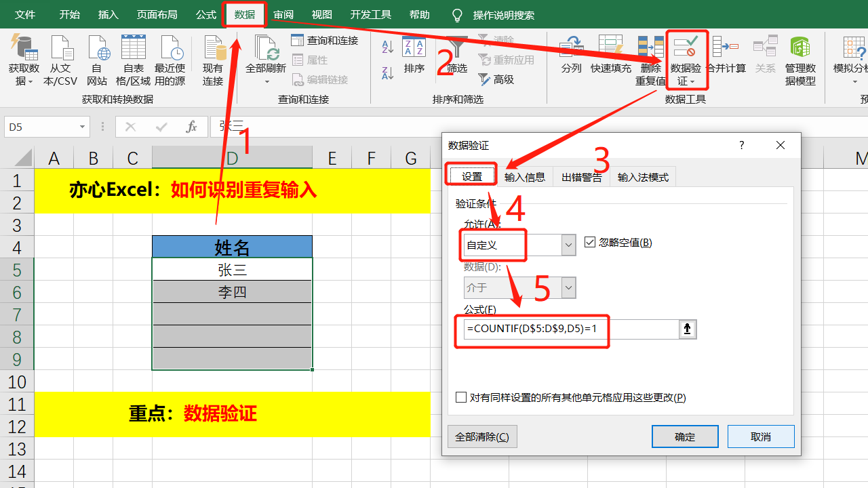Click the 亦心Excel：如何识别重复输入 title cell
The width and height of the screenshot is (868, 488).
click(233, 190)
